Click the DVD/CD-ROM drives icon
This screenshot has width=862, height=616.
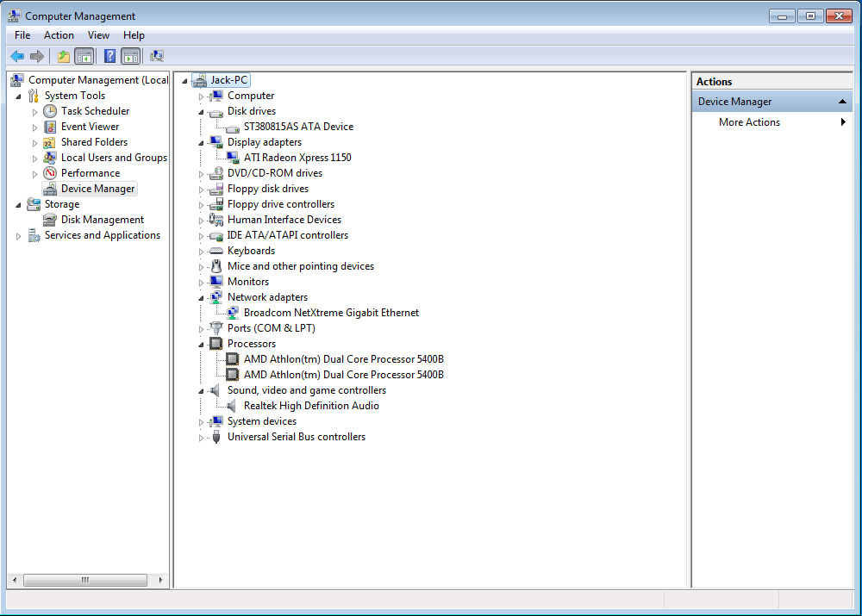point(216,173)
